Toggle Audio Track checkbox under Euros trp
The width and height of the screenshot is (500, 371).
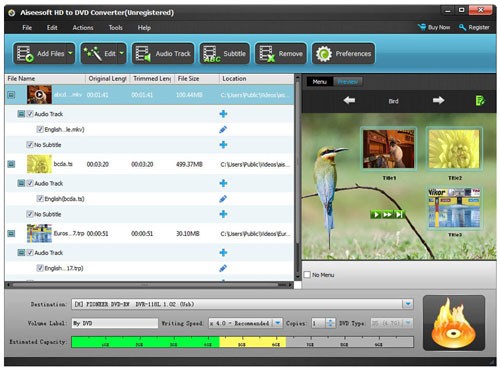[30, 253]
